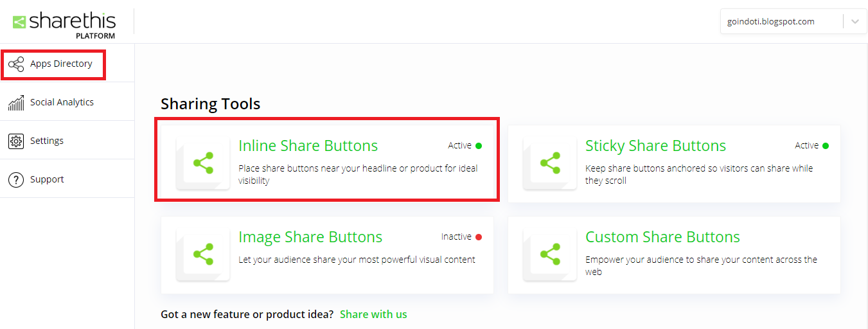Screen dimensions: 868x329
Task: Click the Custom Share Buttons share icon
Action: [550, 254]
